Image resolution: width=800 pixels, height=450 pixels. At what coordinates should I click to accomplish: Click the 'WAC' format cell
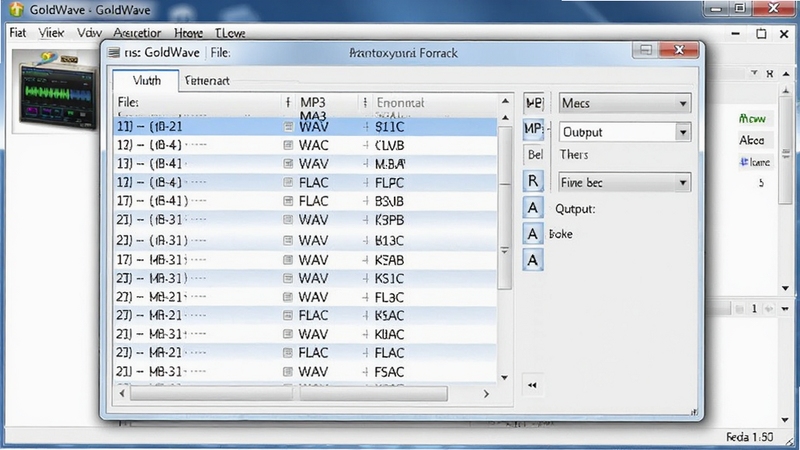coord(313,145)
